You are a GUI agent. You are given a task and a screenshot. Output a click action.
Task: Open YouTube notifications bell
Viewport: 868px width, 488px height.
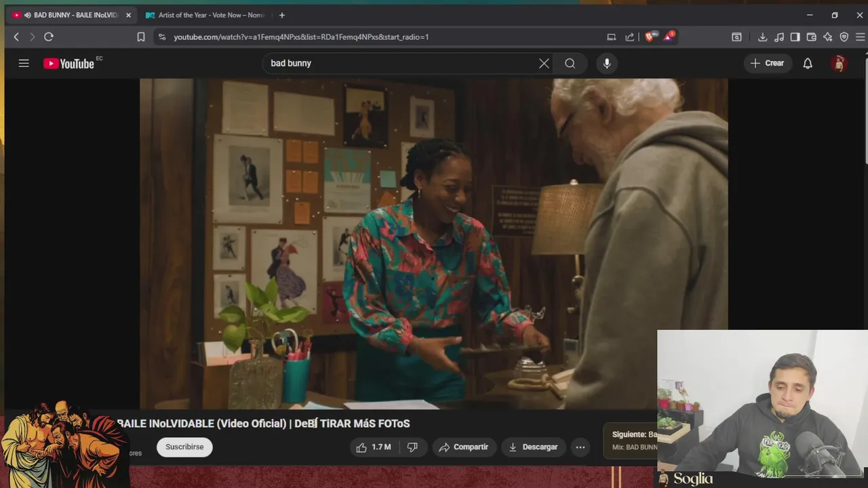click(808, 63)
